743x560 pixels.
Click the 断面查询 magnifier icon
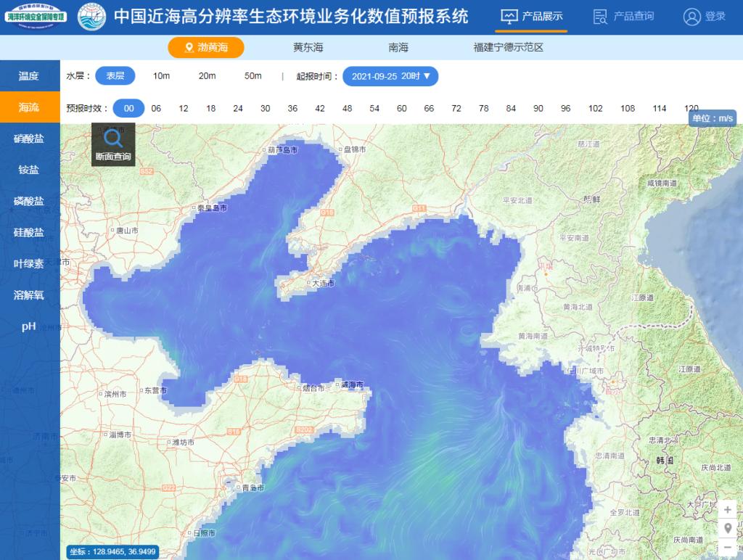tap(113, 139)
